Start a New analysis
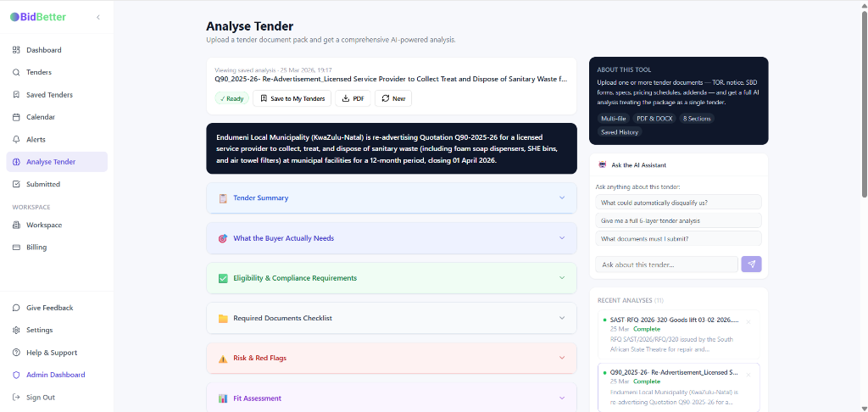This screenshot has width=868, height=412. [x=393, y=98]
